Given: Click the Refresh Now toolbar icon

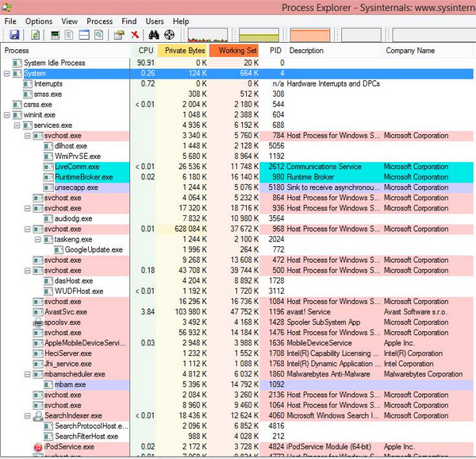Looking at the screenshot, I should click(36, 35).
